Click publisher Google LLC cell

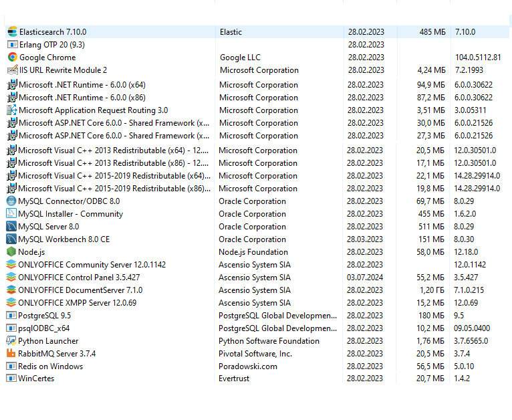point(241,58)
